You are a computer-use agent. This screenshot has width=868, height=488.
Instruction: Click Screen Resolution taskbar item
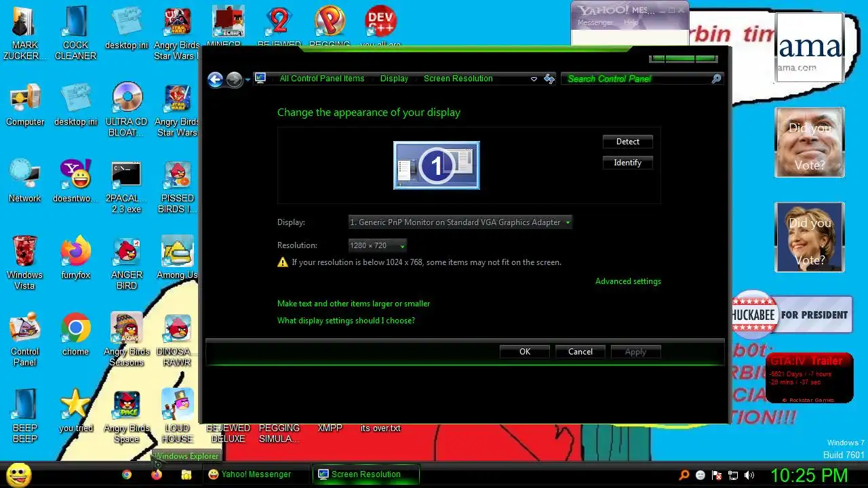366,474
